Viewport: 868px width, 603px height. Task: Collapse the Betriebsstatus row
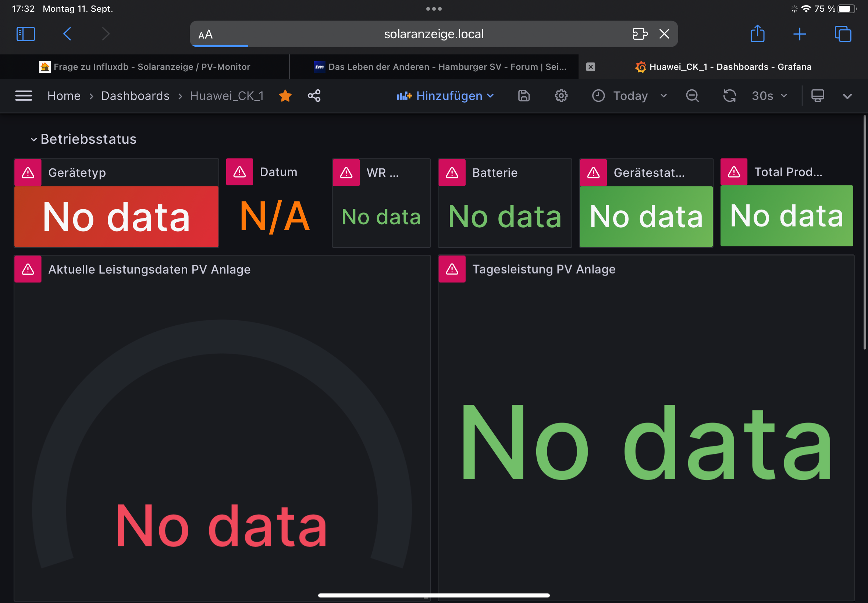point(33,139)
